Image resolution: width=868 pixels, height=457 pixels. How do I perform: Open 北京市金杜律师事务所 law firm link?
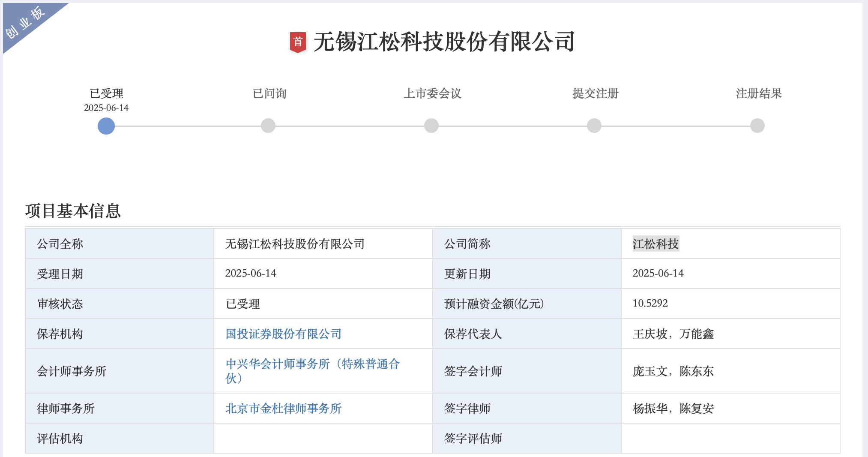(x=283, y=409)
